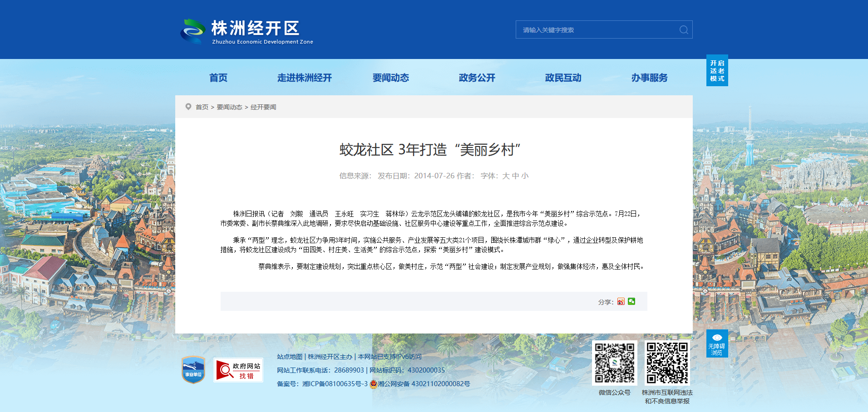Toggle the 无障碍浏览 accessibility mode
The image size is (868, 412).
(x=717, y=343)
